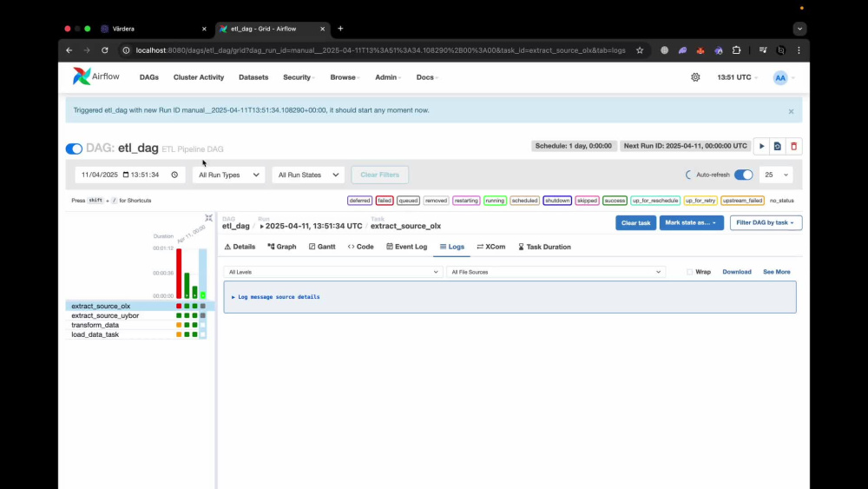Switch to the Task Duration tab
The image size is (868, 489).
544,247
